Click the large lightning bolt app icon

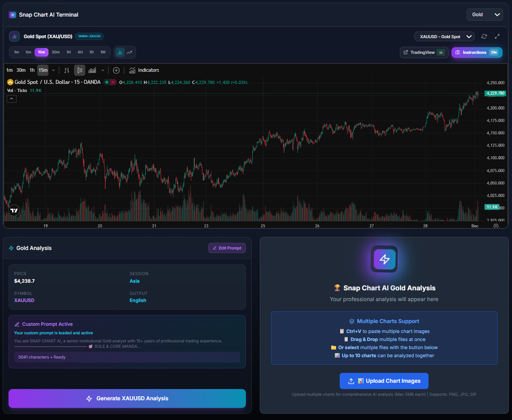pos(384,259)
